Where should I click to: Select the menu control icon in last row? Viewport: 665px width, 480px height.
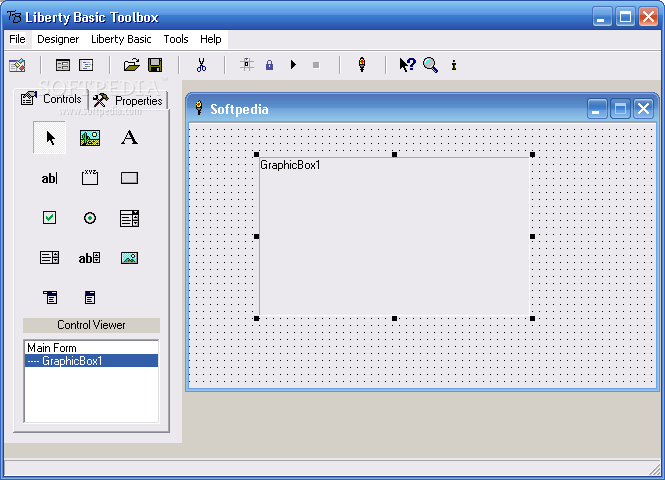[50, 297]
